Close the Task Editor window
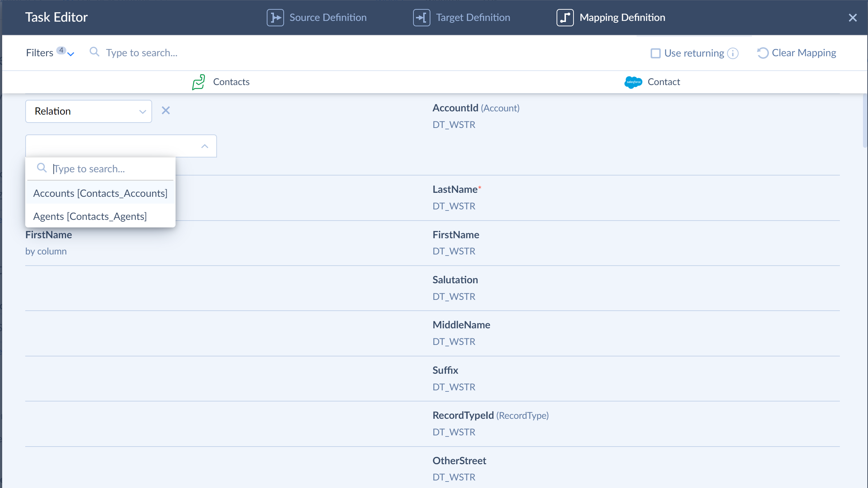Viewport: 868px width, 488px height. click(x=853, y=17)
